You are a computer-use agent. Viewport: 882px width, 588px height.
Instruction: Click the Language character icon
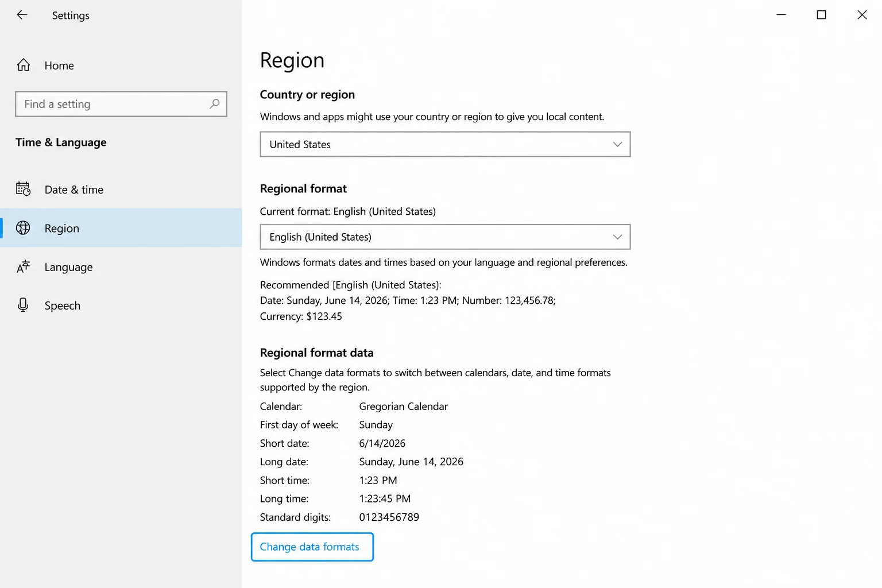point(23,266)
